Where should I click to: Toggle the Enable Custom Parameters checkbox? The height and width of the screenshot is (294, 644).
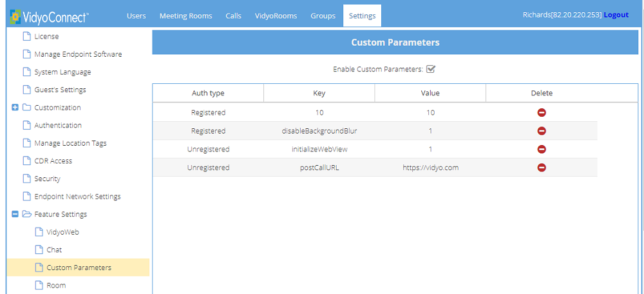click(431, 69)
